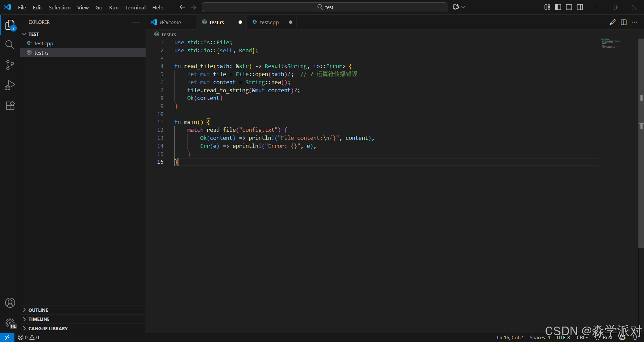Expand the OUTLINE section
Screen dimensions: 644x342
point(83,310)
